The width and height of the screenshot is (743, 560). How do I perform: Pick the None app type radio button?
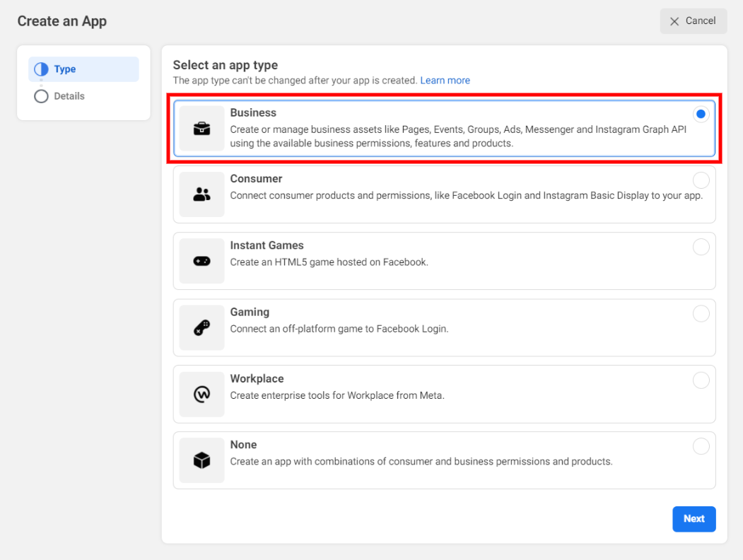[701, 446]
